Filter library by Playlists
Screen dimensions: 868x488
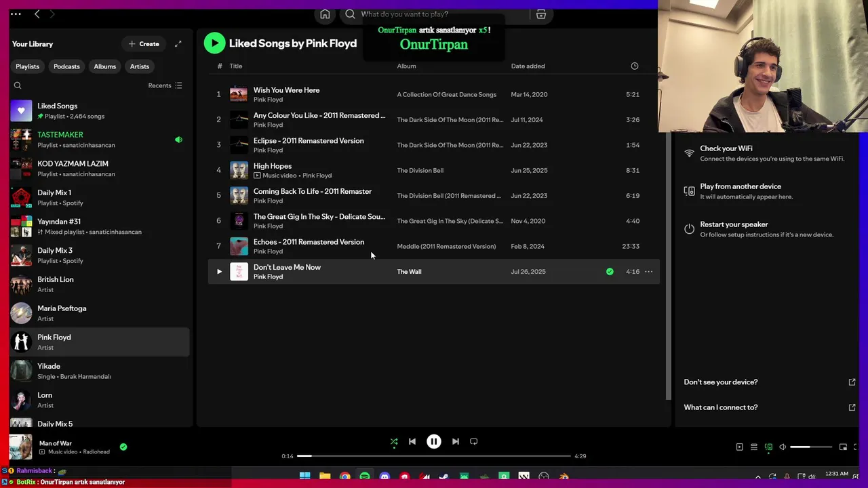27,66
